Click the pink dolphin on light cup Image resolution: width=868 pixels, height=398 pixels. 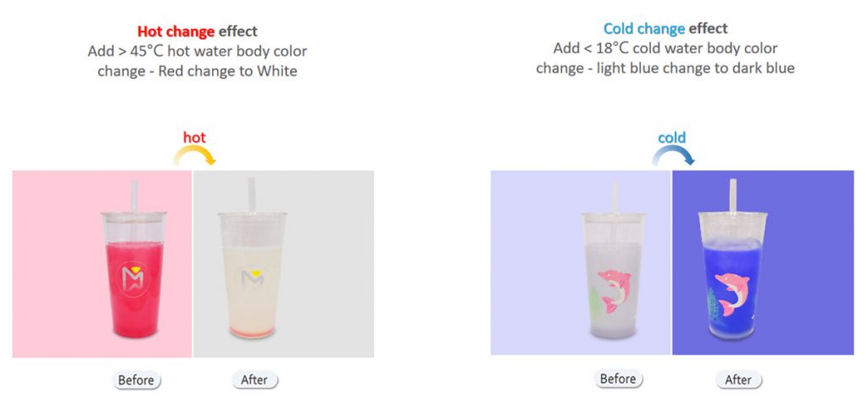coord(614,290)
